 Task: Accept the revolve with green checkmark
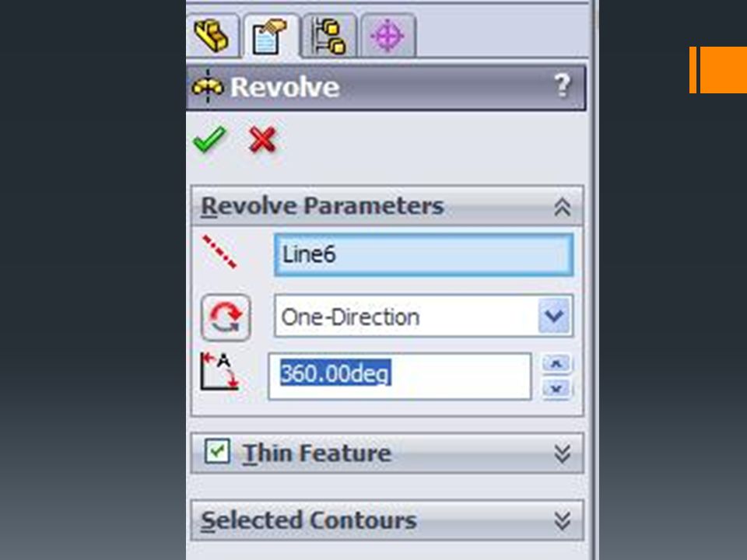pos(209,139)
